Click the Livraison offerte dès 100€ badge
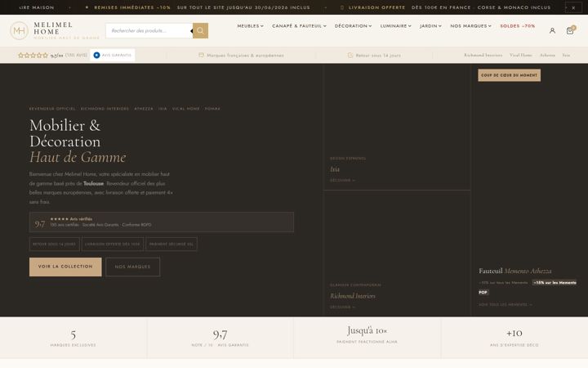 [x=113, y=244]
